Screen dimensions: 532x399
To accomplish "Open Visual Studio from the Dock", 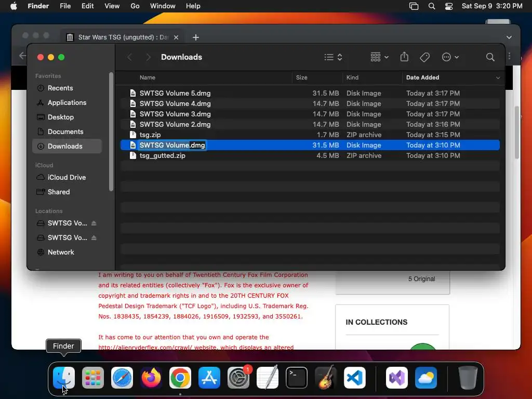I will tap(397, 378).
